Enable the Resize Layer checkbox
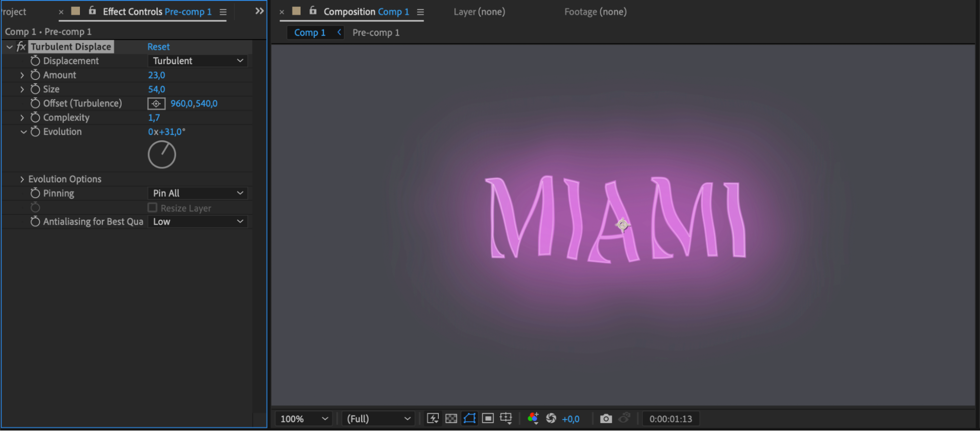980x431 pixels. (x=152, y=208)
